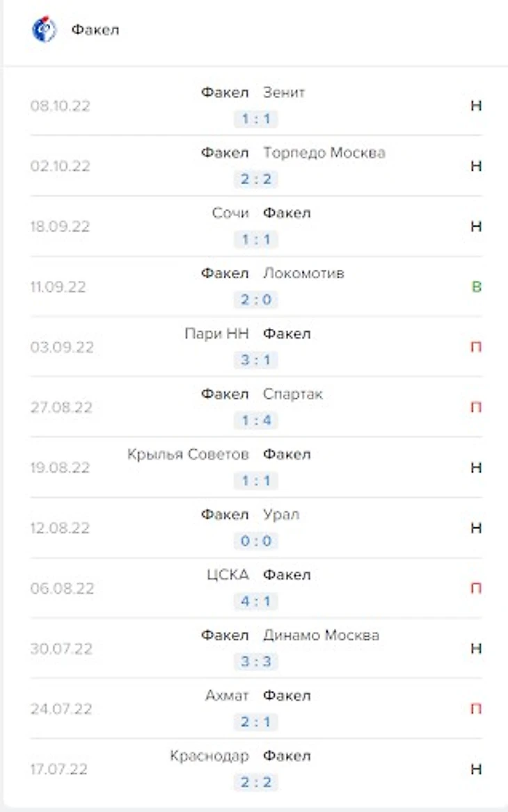
Task: Select the Краснодар team name
Action: 209,756
